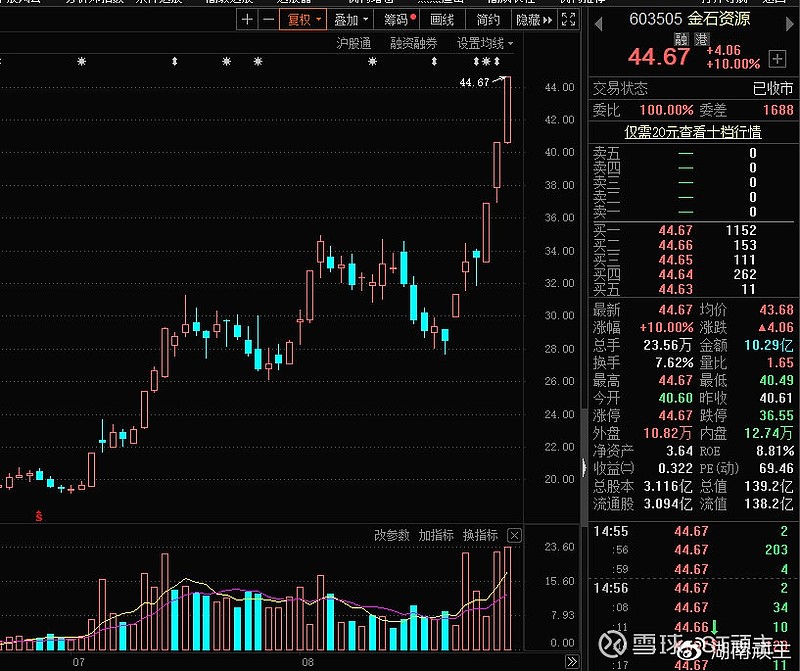Click the 买二 price 44.66 row
The image size is (800, 671).
tap(692, 245)
